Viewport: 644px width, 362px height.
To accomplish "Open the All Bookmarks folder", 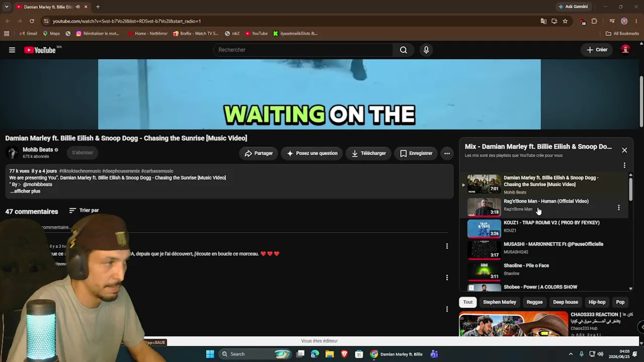I will point(622,34).
